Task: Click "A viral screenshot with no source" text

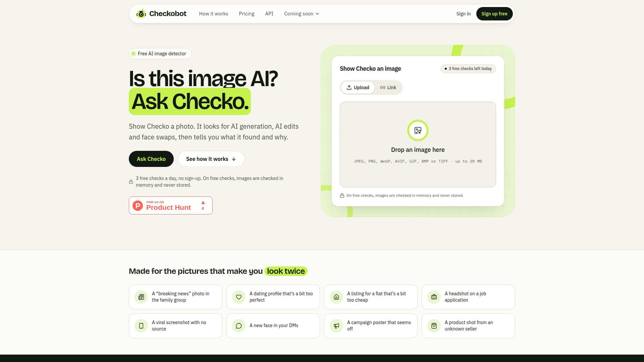Action: 179,325
